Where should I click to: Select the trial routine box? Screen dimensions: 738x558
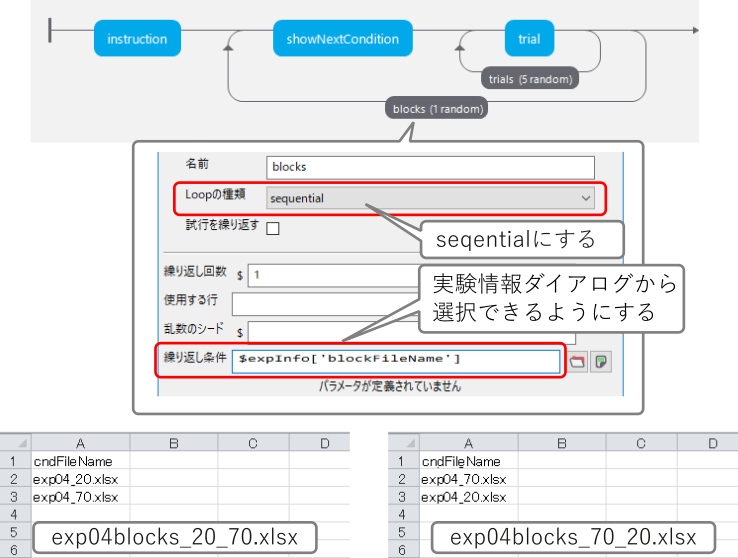click(529, 39)
